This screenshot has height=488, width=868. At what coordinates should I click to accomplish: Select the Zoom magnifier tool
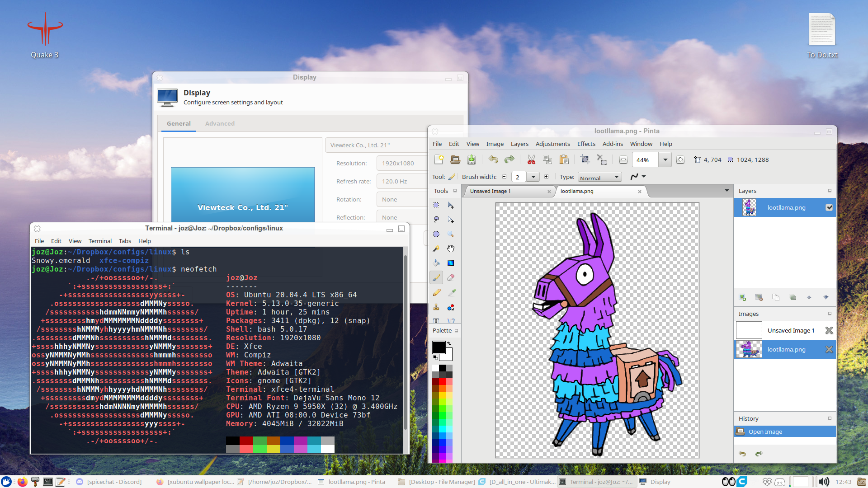(451, 234)
